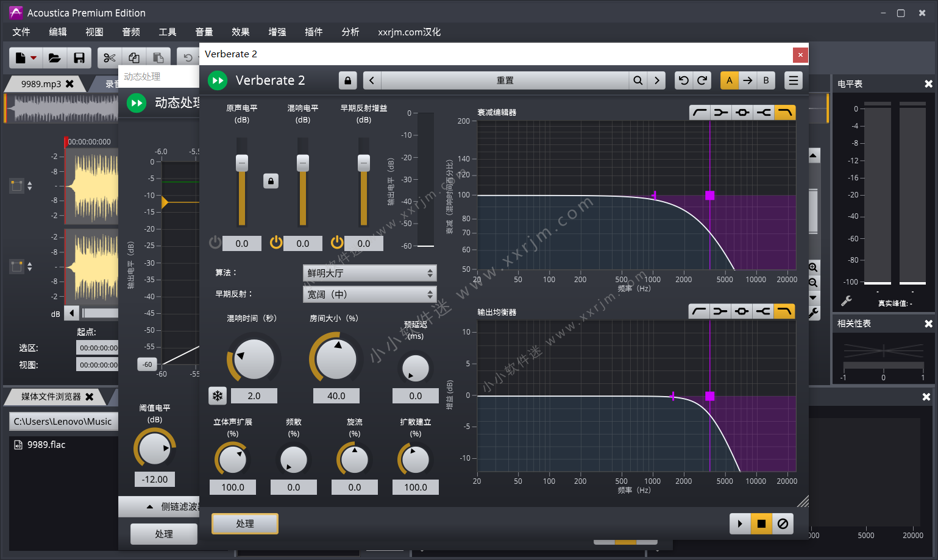Save the file using the floppy disk icon
This screenshot has width=938, height=560.
(x=79, y=58)
